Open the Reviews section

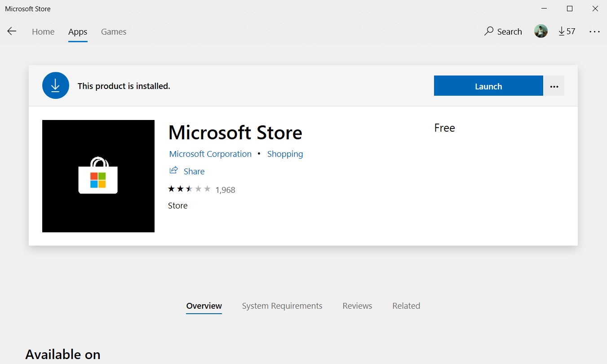coord(357,306)
